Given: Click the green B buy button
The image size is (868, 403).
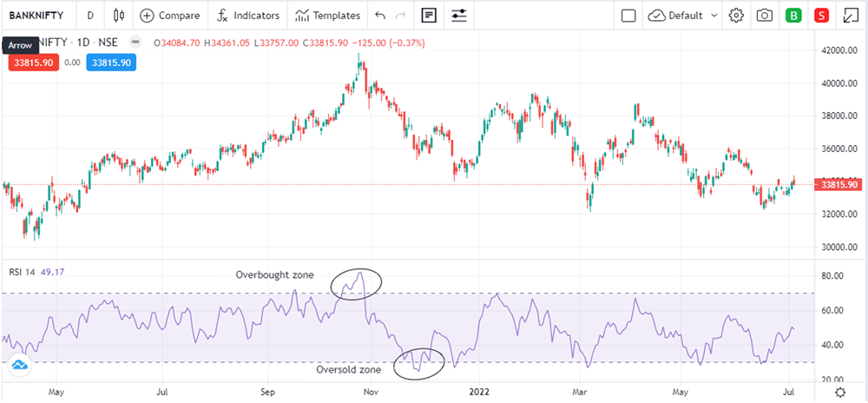Looking at the screenshot, I should (794, 16).
